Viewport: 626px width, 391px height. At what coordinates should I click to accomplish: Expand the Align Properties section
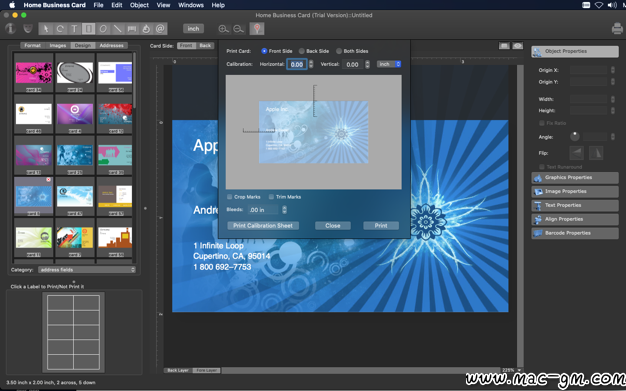click(x=575, y=219)
